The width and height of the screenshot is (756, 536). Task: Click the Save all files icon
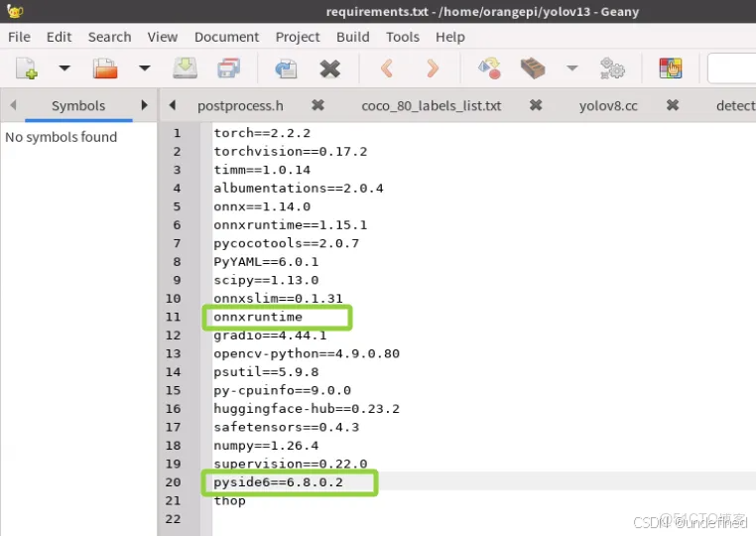pyautogui.click(x=228, y=68)
